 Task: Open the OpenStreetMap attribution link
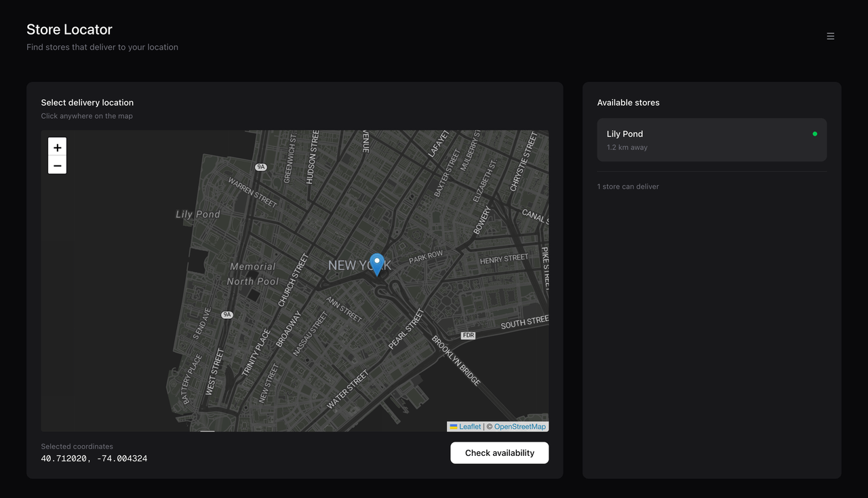pos(519,426)
